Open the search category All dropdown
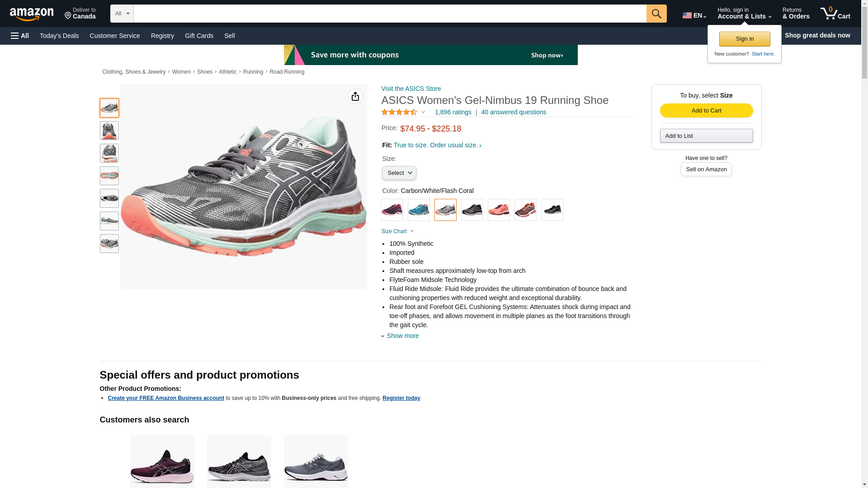Viewport: 868px width, 488px height. [x=122, y=14]
